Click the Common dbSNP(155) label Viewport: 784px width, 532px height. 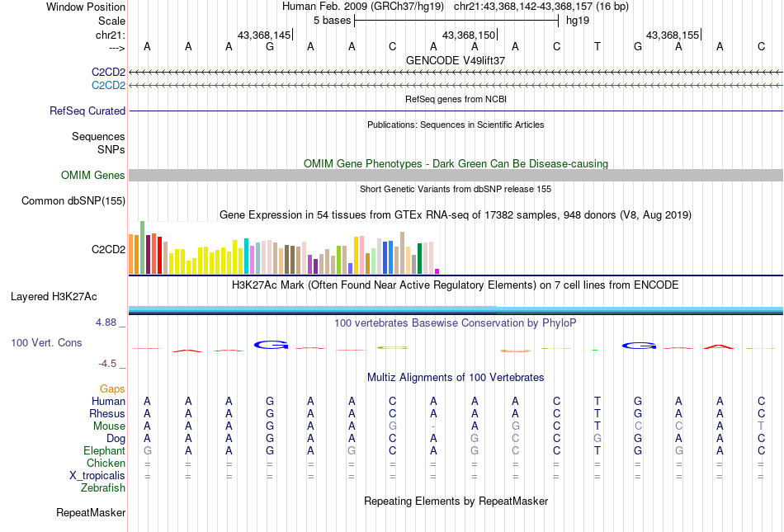73,200
